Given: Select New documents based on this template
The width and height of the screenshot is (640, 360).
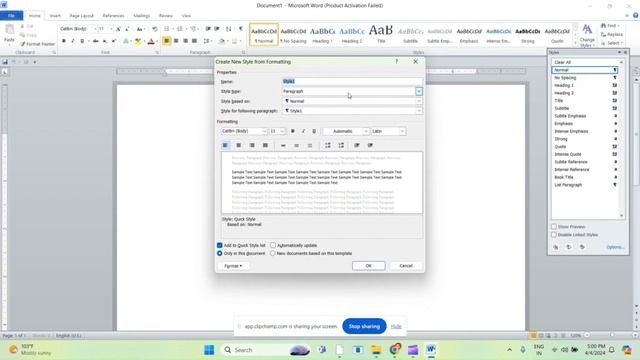Looking at the screenshot, I should tap(273, 253).
